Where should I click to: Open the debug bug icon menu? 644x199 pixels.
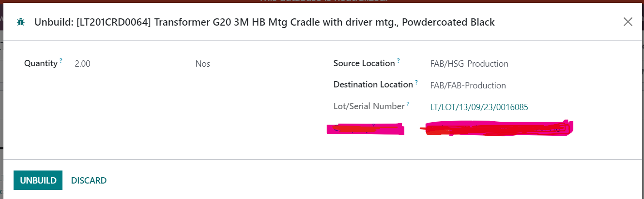click(x=20, y=22)
